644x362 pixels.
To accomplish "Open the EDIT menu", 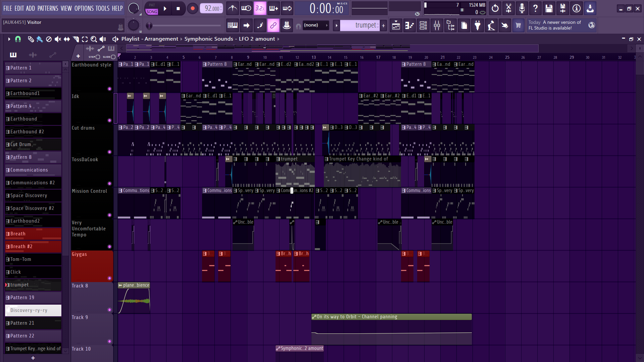I will (19, 8).
